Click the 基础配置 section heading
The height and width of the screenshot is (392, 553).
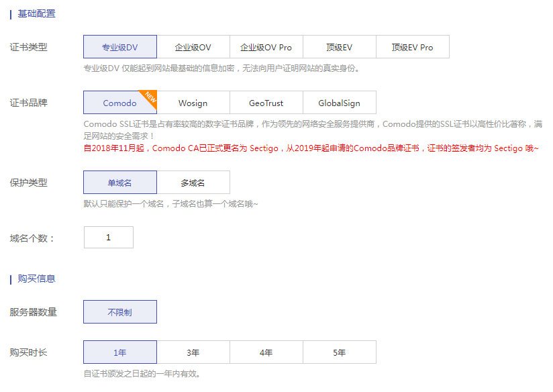coord(37,14)
